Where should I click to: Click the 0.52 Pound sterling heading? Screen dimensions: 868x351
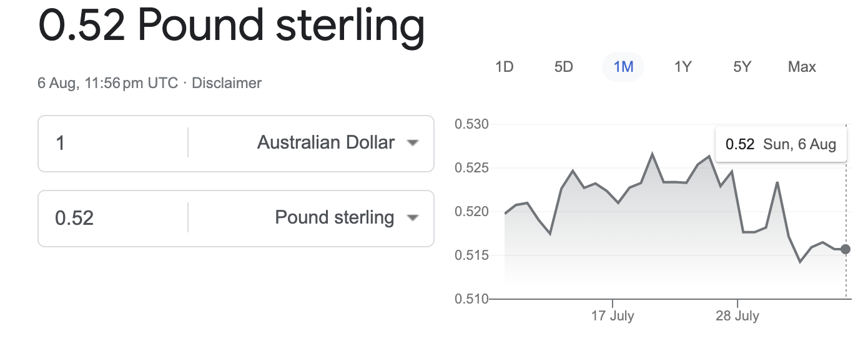coord(231,25)
